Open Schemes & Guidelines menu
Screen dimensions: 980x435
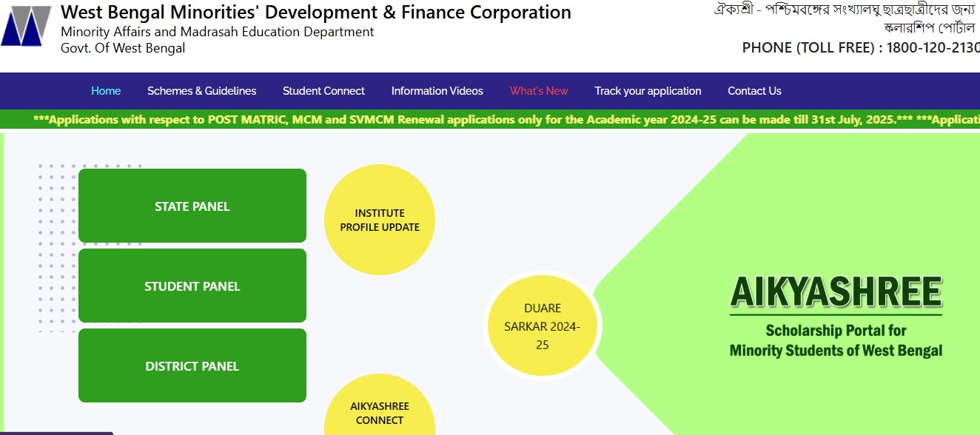tap(202, 91)
